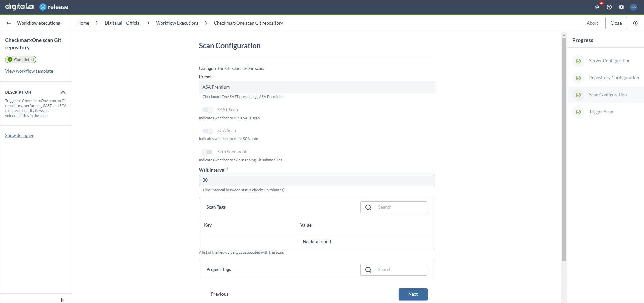Click the Completed status badge
Screen dimensions: 644x303
click(x=21, y=60)
